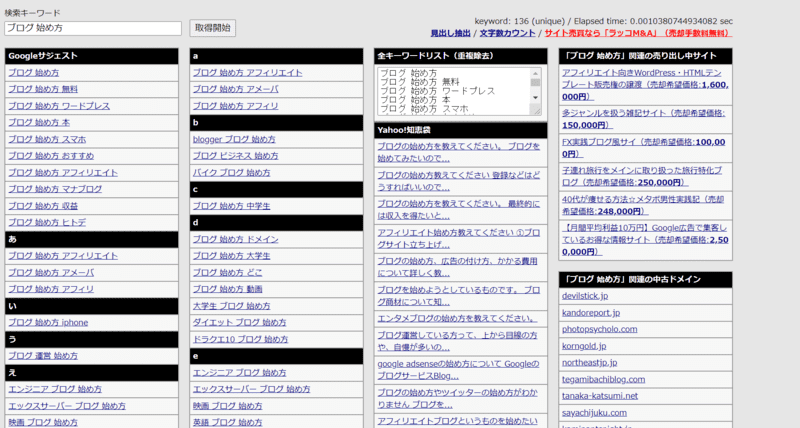Viewport: 800px width, 428px height.
Task: Open the ブログ 始め方 iphone link
Action: click(x=48, y=322)
